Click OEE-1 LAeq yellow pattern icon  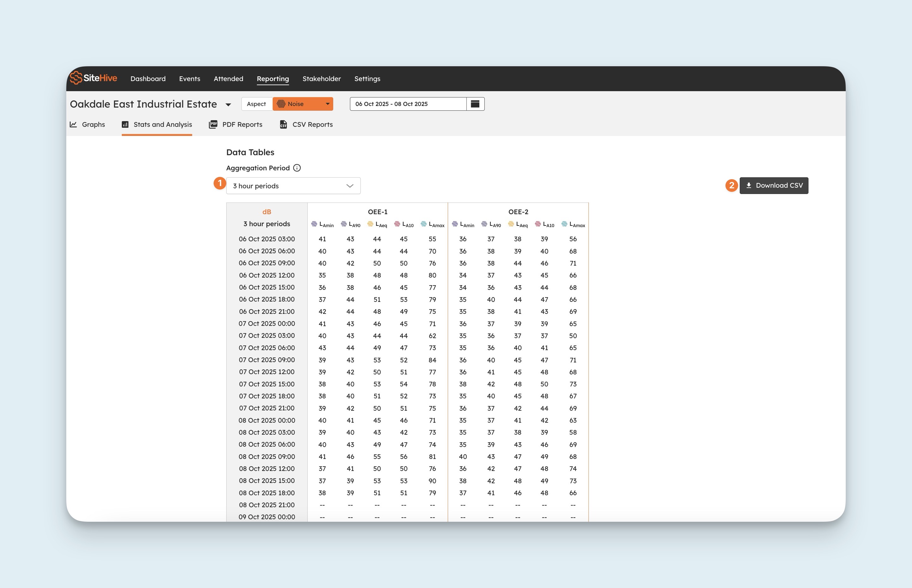point(370,224)
